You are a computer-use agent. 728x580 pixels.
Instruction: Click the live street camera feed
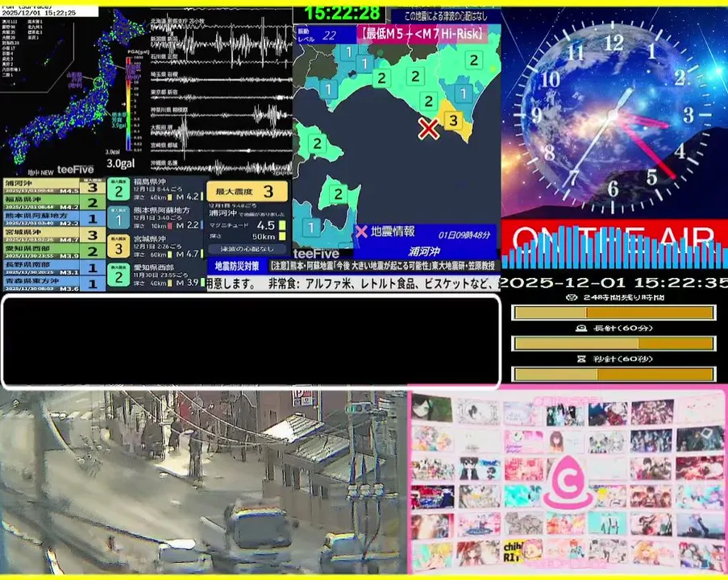(x=203, y=482)
